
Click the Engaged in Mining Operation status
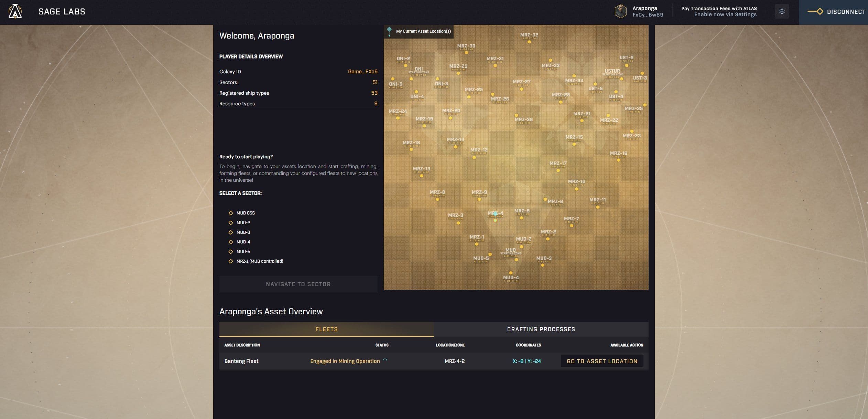[x=345, y=361]
